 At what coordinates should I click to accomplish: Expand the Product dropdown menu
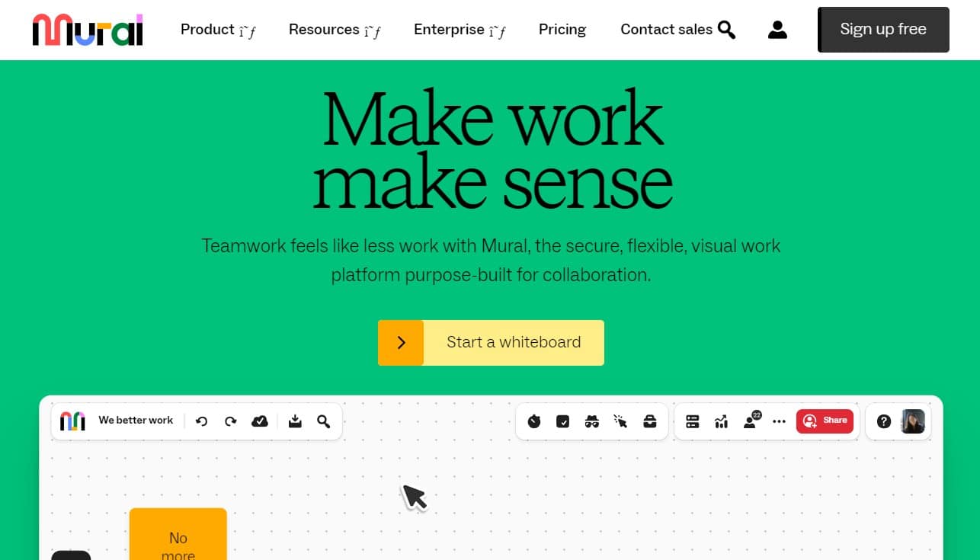[x=218, y=30]
